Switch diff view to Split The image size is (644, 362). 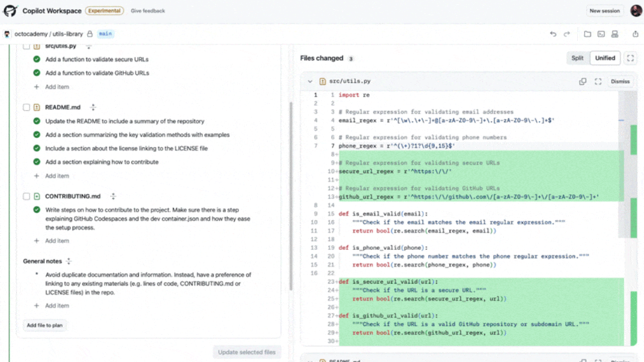tap(577, 58)
